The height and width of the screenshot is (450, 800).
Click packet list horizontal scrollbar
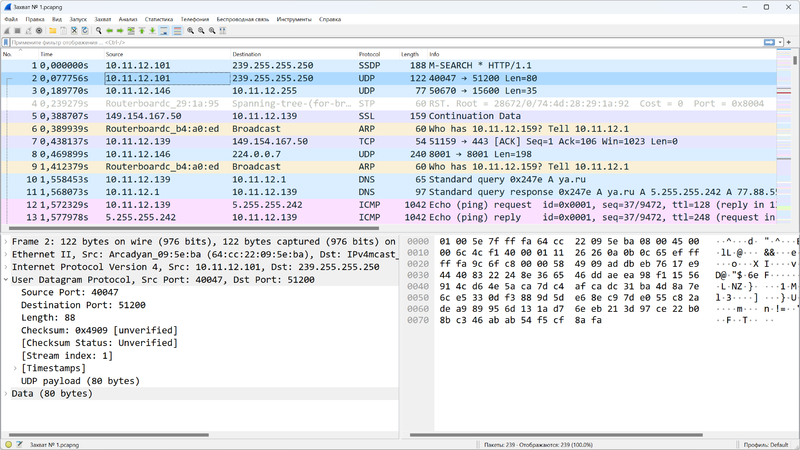pyautogui.click(x=194, y=228)
